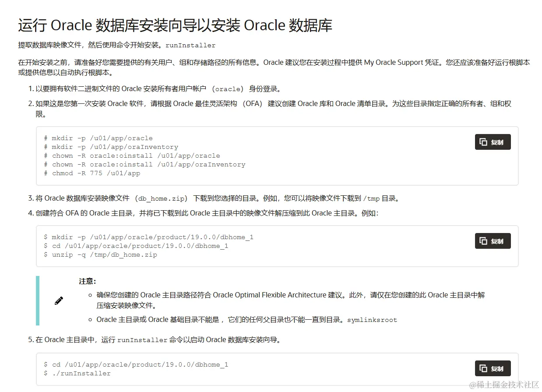Click the '$ ./runInstaller' command line
Viewport: 542px width, 392px height.
coord(77,373)
